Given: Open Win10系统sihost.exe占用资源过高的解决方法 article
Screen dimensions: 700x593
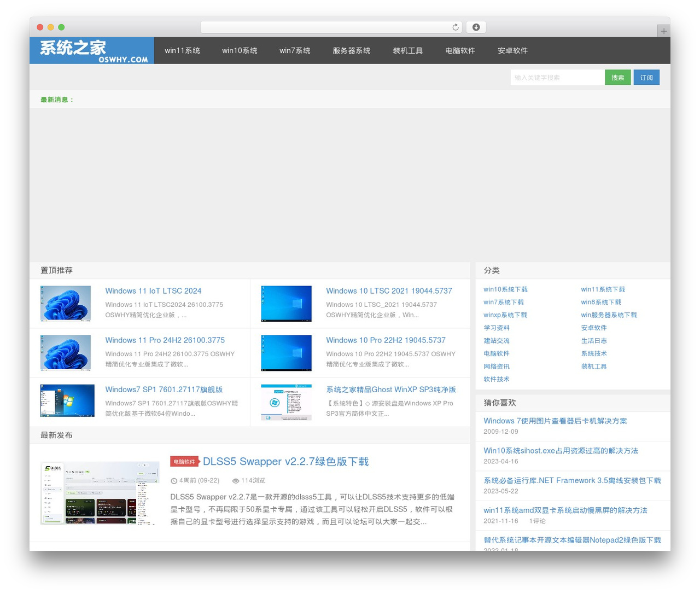Looking at the screenshot, I should (x=561, y=451).
